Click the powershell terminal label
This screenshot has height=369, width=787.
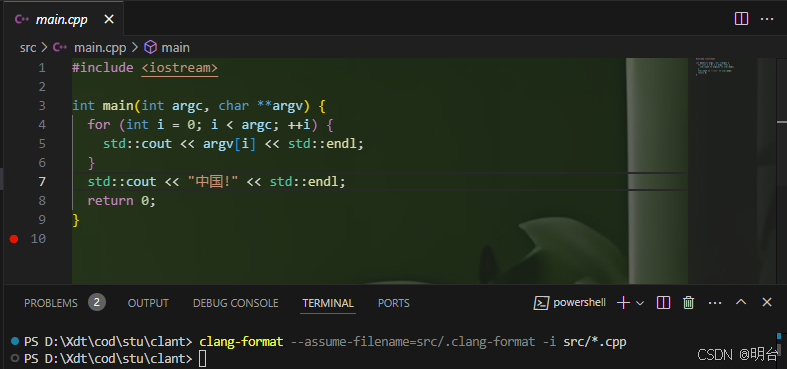click(579, 303)
